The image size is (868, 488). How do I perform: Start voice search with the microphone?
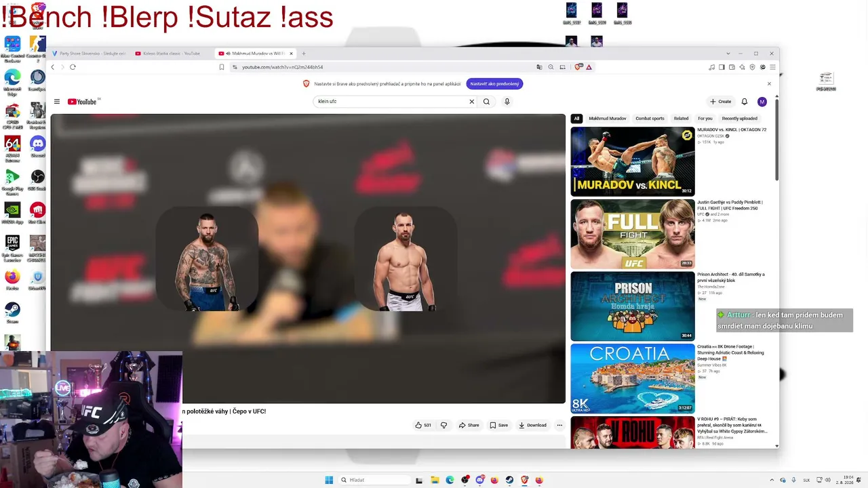coord(507,102)
